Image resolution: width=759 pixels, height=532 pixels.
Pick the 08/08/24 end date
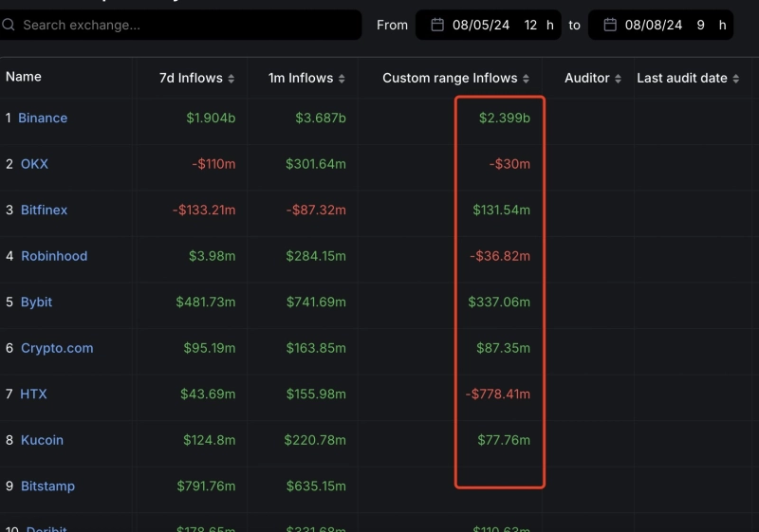point(653,25)
